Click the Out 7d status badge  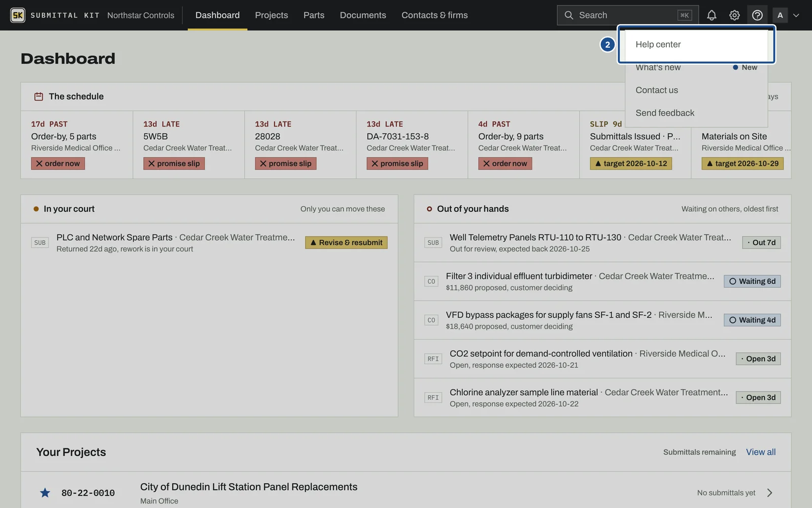click(761, 243)
